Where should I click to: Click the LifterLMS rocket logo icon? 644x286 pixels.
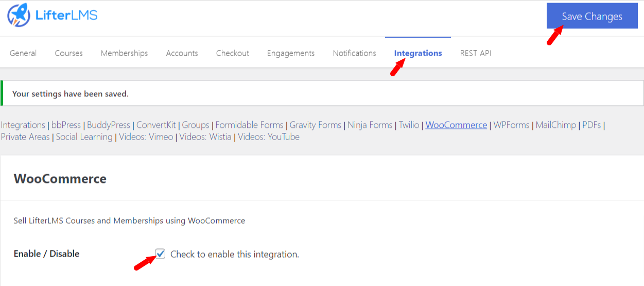pos(19,15)
